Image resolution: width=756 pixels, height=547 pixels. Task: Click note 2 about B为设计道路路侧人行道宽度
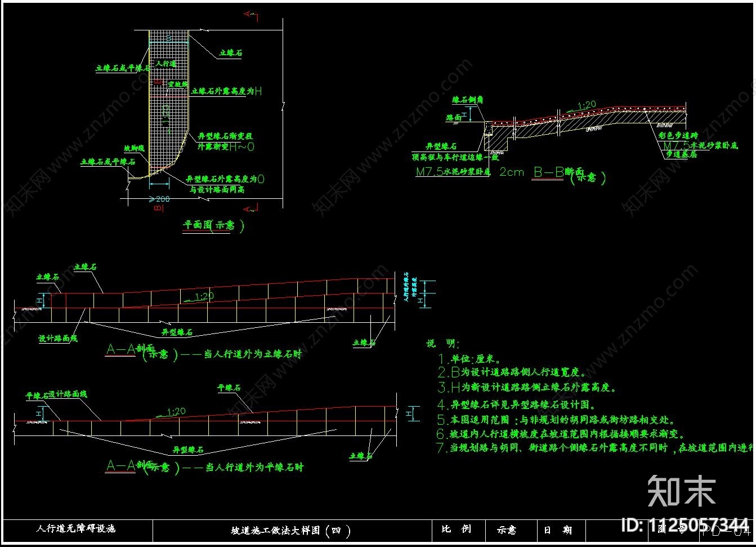click(512, 373)
